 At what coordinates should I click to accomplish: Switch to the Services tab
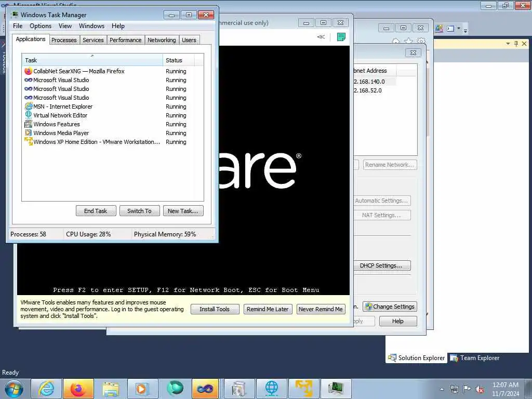pos(93,40)
